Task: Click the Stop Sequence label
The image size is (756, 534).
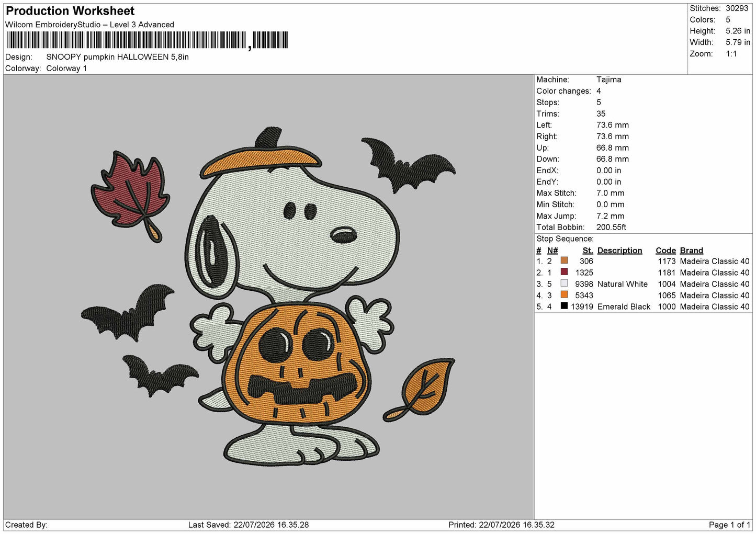Action: click(x=565, y=239)
